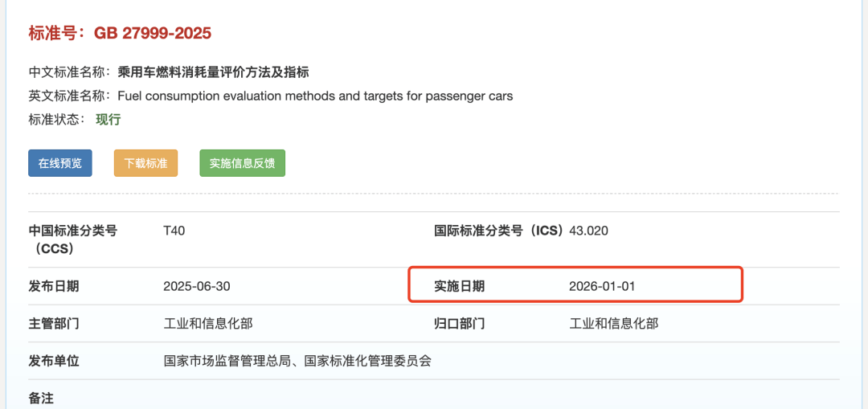Select the 国家市场监督管理总局、国家标准化管理委员会 text
868x409 pixels.
coord(297,362)
